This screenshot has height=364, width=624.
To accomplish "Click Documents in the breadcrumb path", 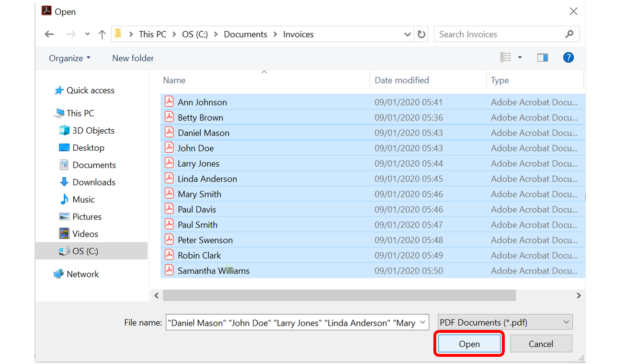I will tap(245, 34).
